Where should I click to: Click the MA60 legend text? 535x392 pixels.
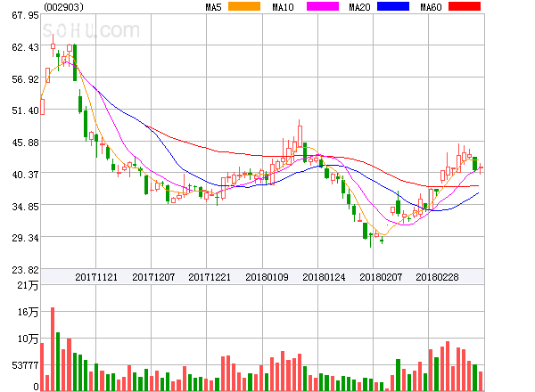[431, 7]
